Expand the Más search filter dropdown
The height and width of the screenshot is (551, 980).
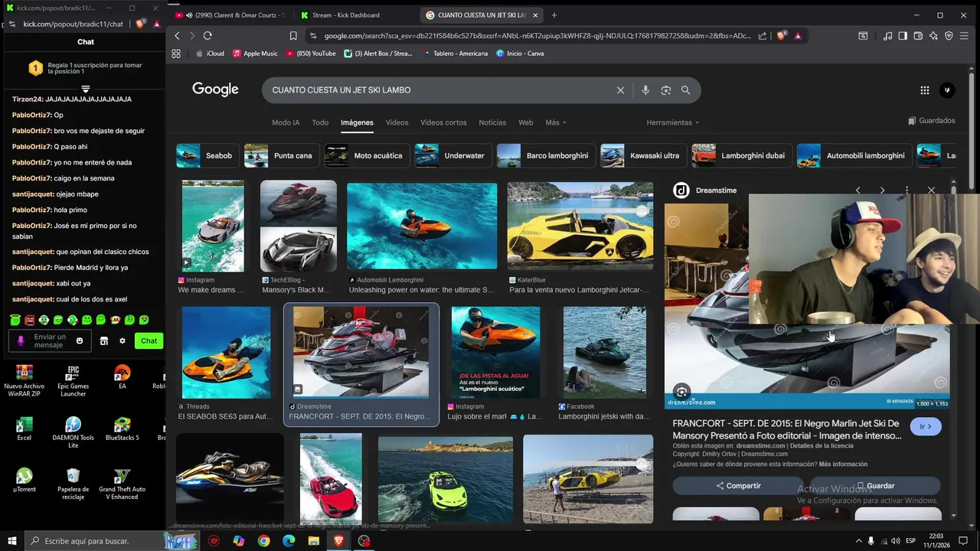click(x=556, y=122)
